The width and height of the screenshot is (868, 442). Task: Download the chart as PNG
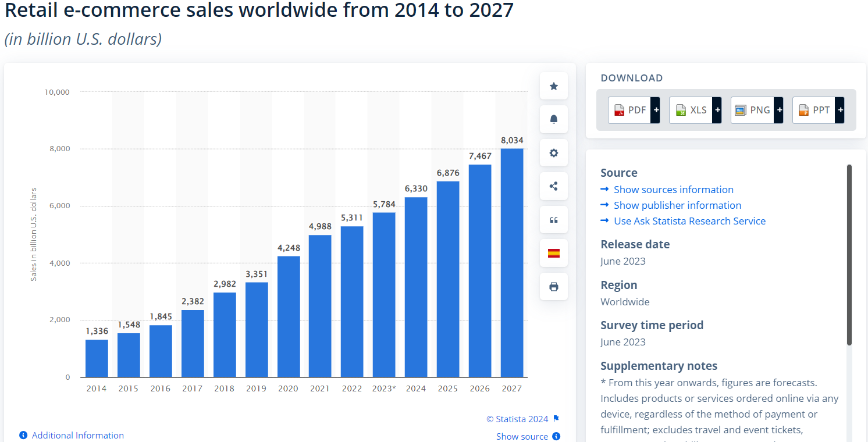pos(756,110)
